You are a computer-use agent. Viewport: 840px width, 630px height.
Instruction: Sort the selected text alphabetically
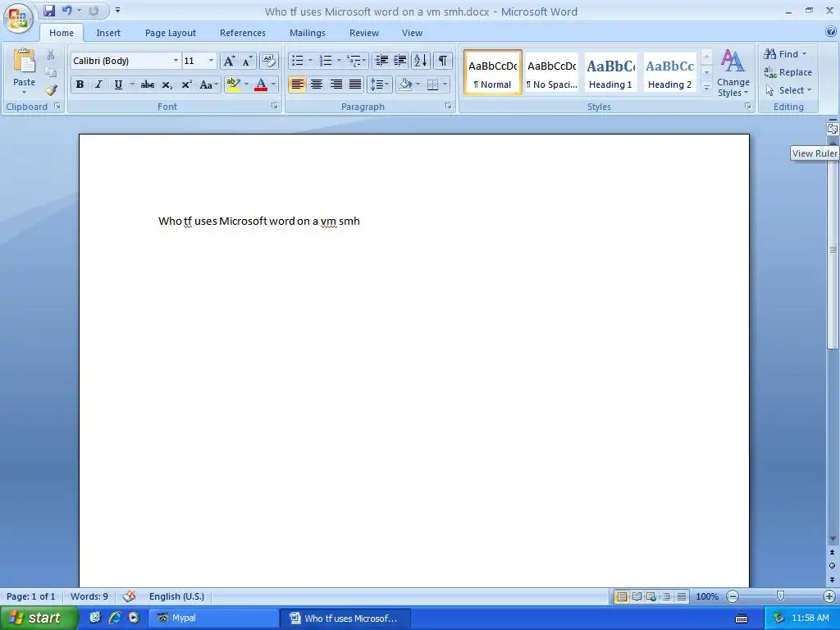(x=421, y=61)
